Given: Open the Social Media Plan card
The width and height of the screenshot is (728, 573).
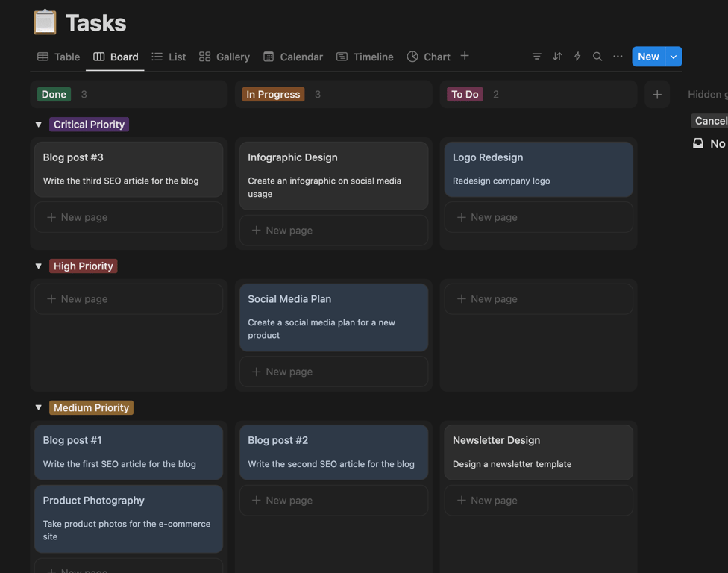Looking at the screenshot, I should pyautogui.click(x=333, y=316).
